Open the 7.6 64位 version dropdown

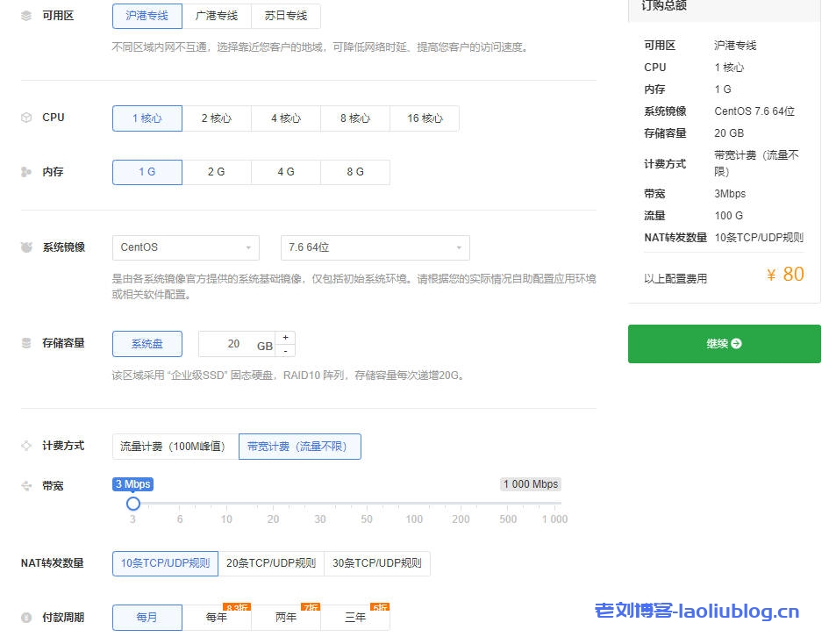pyautogui.click(x=375, y=248)
